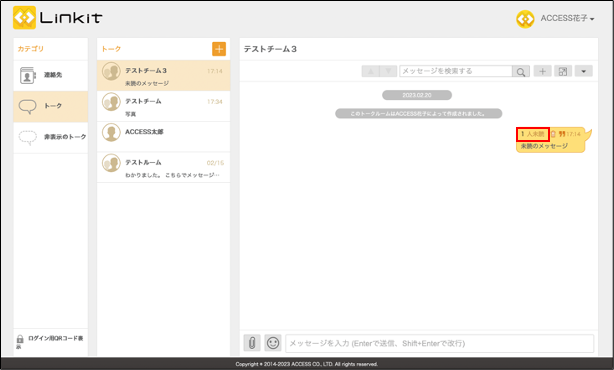Image resolution: width=614 pixels, height=370 pixels.
Task: Open the 連絡先 contacts category
Action: (51, 75)
